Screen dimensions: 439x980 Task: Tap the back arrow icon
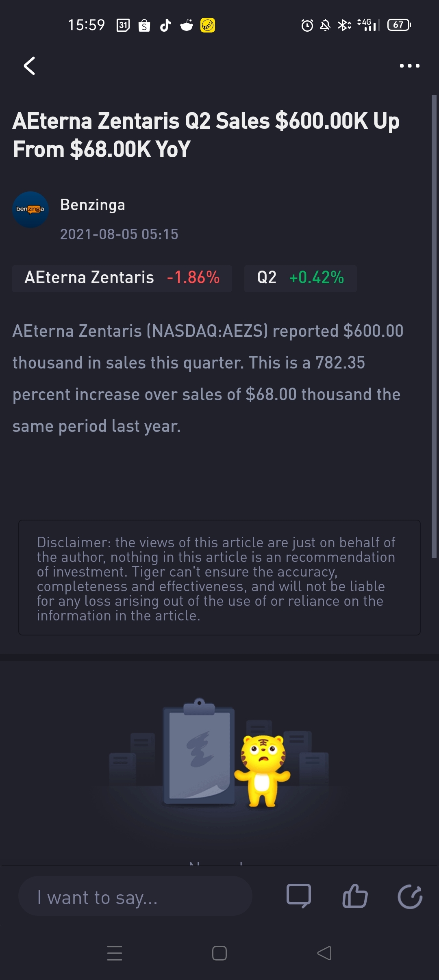click(x=29, y=66)
